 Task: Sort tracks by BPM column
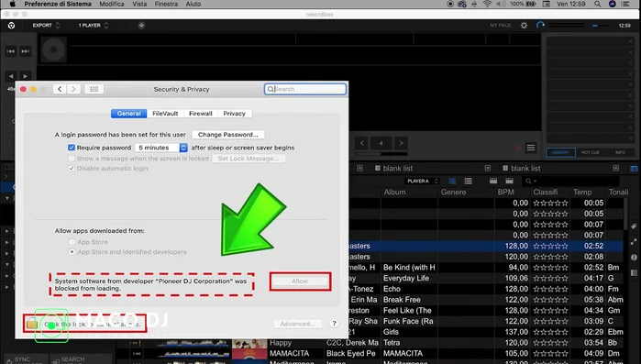[x=505, y=192]
